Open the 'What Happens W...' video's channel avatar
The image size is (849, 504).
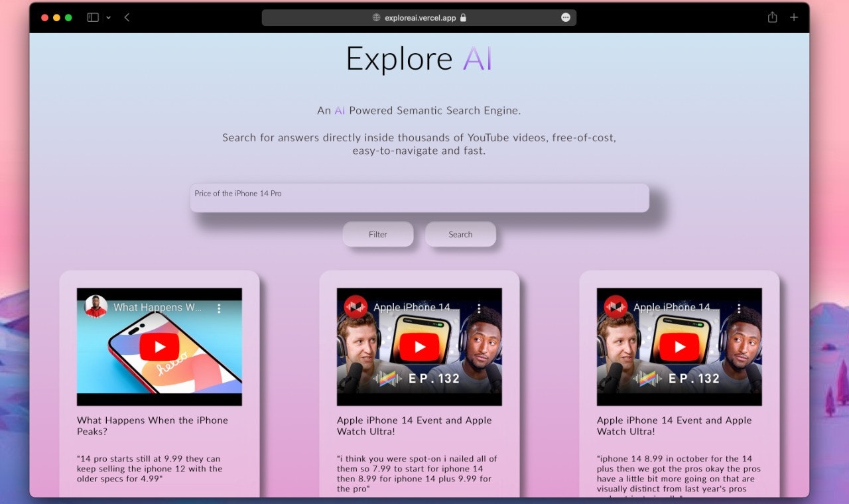tap(96, 307)
